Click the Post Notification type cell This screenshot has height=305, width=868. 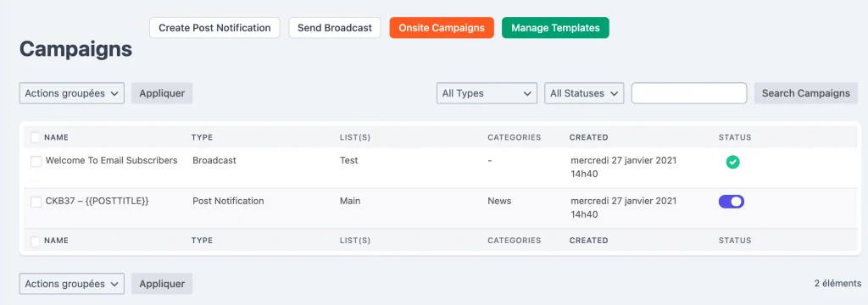coord(228,201)
